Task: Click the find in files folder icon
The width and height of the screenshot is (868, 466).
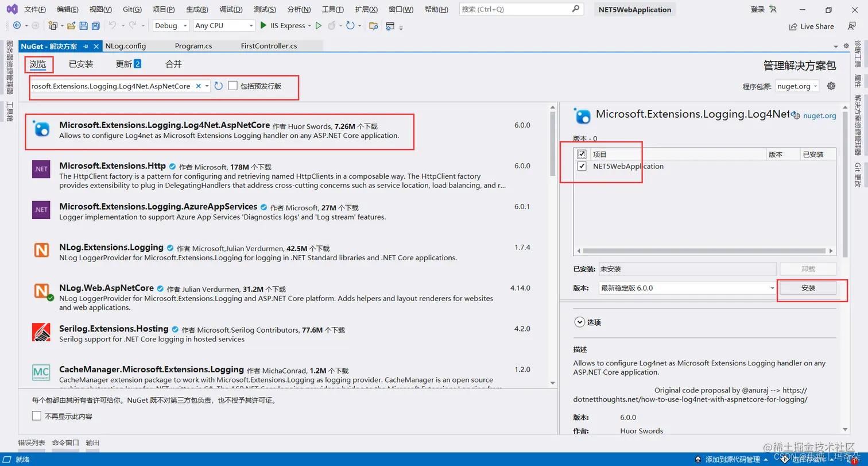Action: [x=373, y=26]
